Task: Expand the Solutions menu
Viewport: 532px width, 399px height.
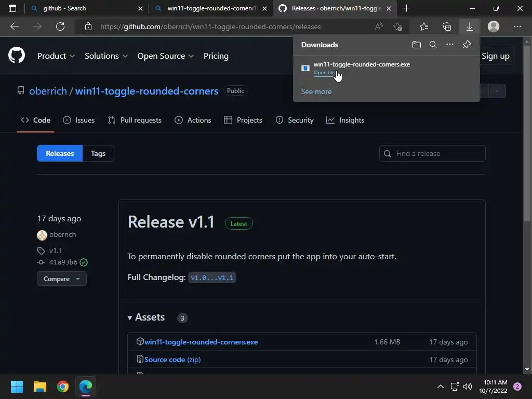Action: tap(106, 56)
